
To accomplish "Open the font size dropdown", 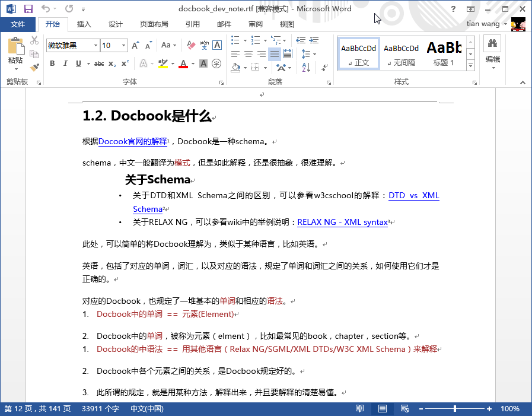I will click(123, 44).
